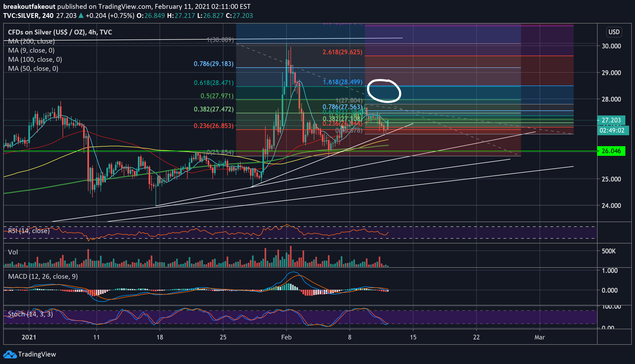Click the CFDs on Silver chart title
Screen dimensions: 635x364
coord(60,32)
